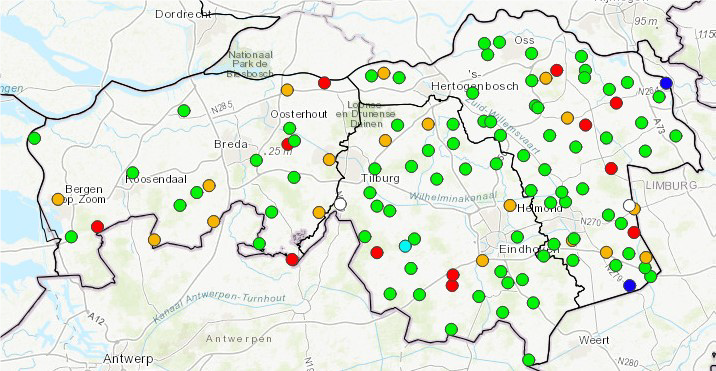Click the red marker right of Breda label
716x371 pixels.
click(287, 144)
